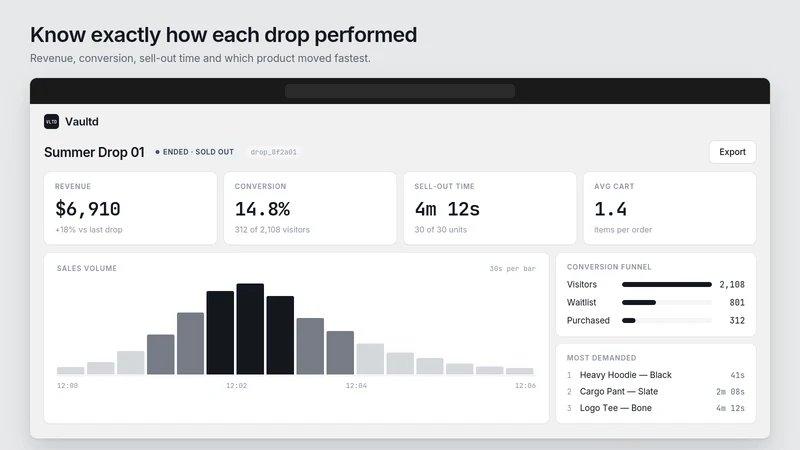Screen dimensions: 800x450
Task: Click the 12:00 chart axis label
Action: pyautogui.click(x=67, y=386)
